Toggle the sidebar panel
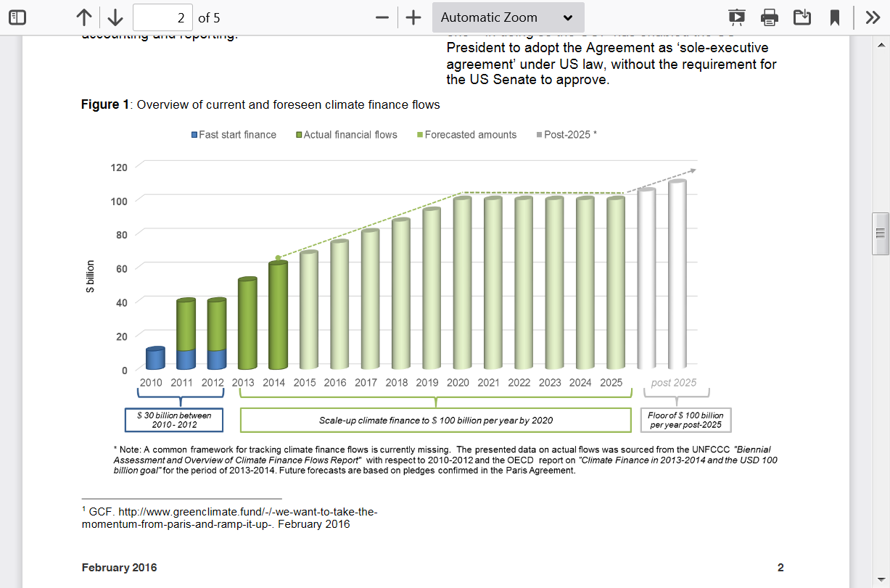890x588 pixels. [x=17, y=17]
